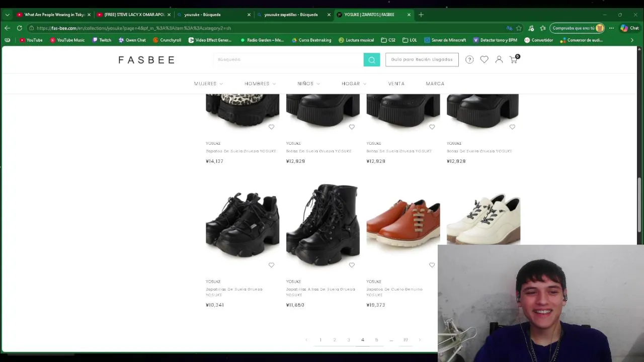Open Guía para Recién Llegados button
This screenshot has height=362, width=644.
[422, 59]
